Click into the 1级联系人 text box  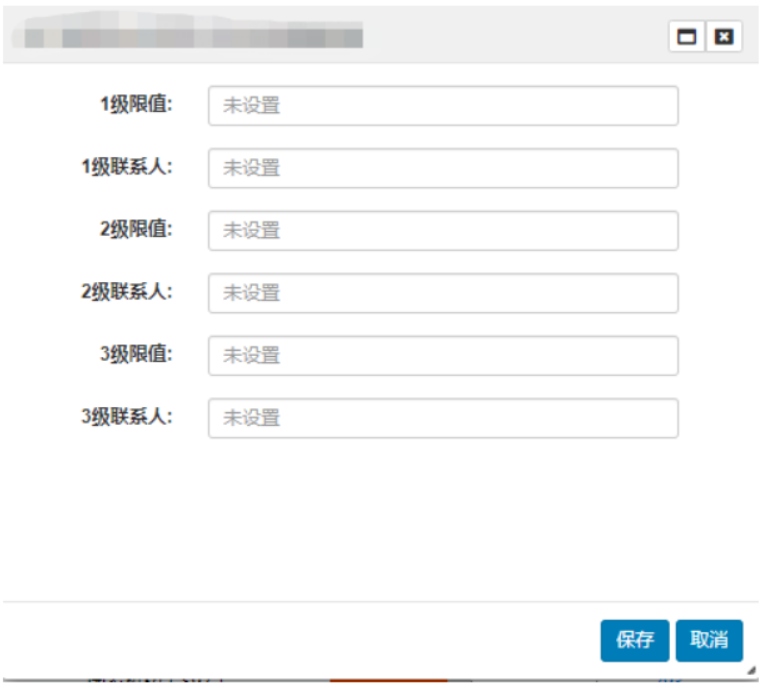pyautogui.click(x=443, y=168)
